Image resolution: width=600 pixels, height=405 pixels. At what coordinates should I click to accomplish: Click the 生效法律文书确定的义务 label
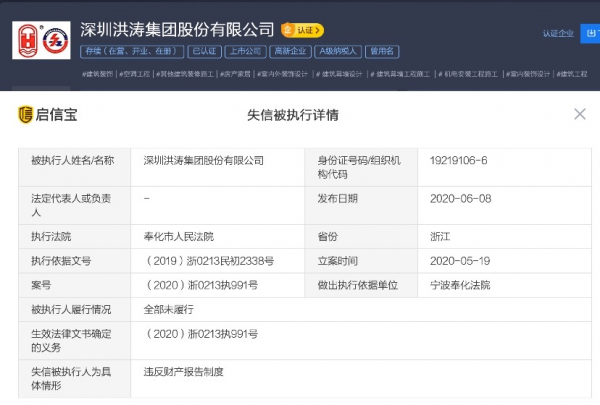click(x=71, y=341)
